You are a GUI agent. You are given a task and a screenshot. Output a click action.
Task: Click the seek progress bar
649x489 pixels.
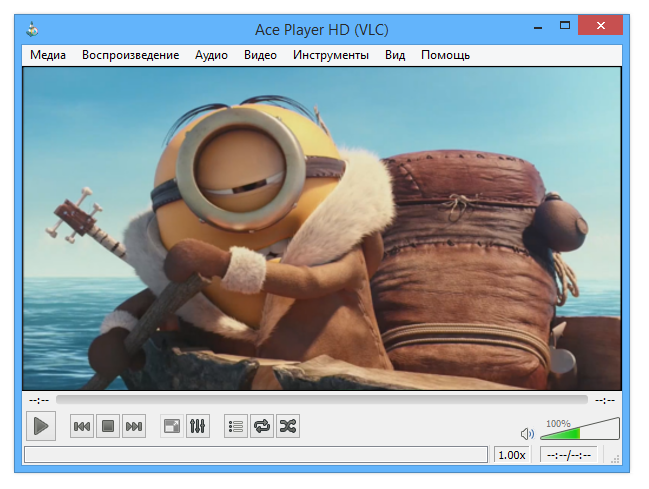point(322,400)
